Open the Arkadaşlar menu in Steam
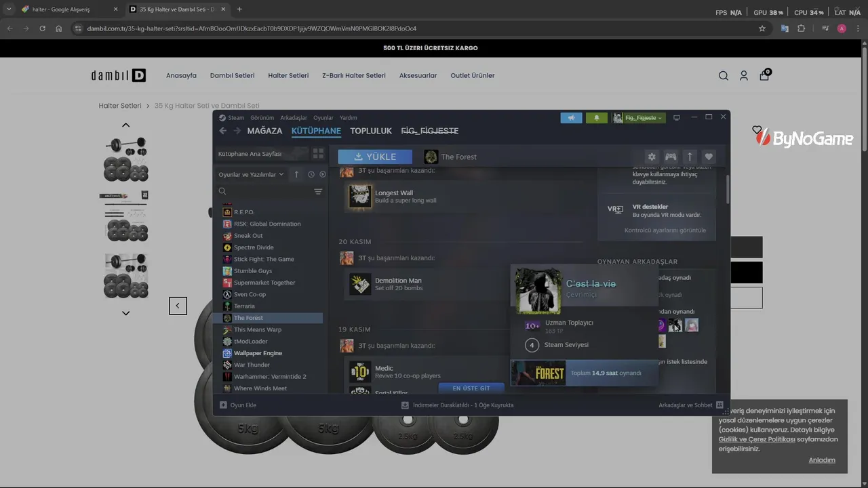Screen dimensions: 868x488 click(294, 118)
